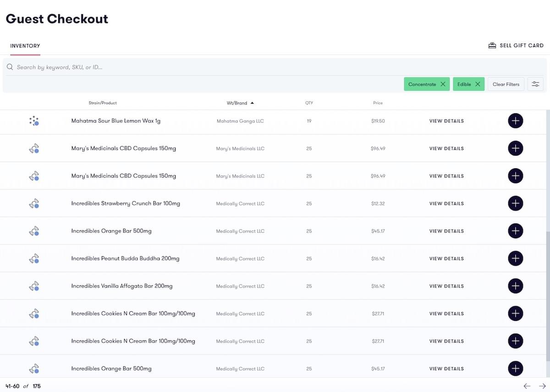Screen dimensions: 550x392
Task: Go to previous inventory page
Action: (x=527, y=386)
